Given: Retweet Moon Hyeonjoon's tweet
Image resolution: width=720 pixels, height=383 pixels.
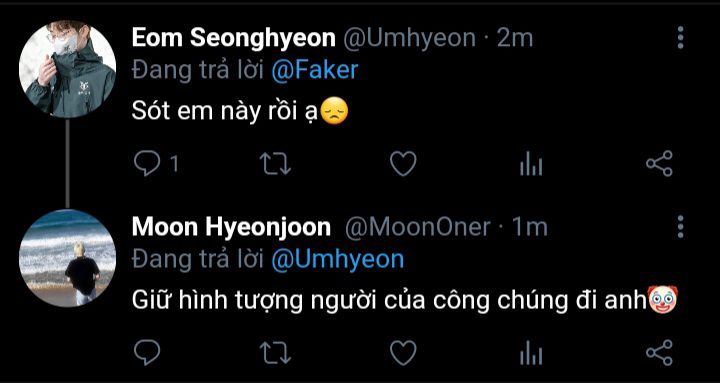Looking at the screenshot, I should click(x=275, y=353).
